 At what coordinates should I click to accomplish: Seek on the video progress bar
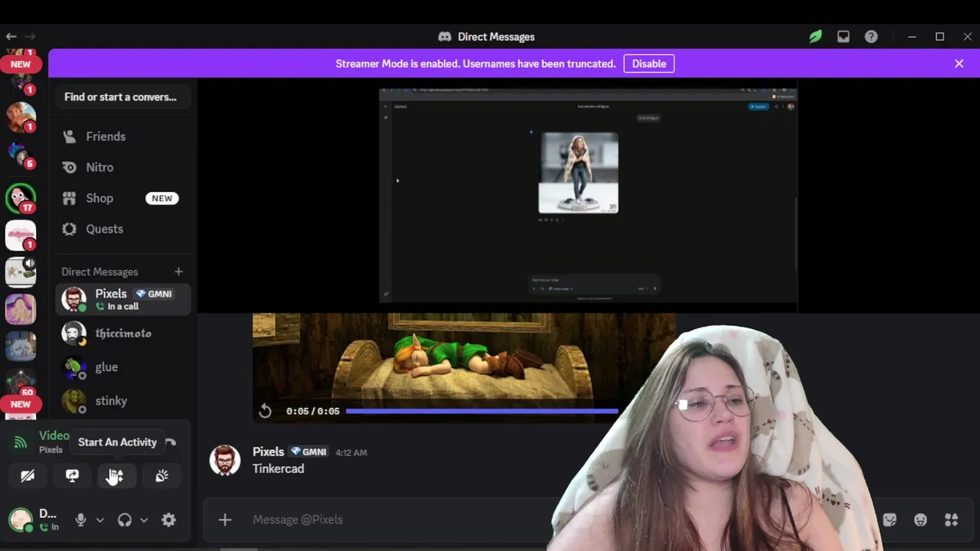[482, 411]
